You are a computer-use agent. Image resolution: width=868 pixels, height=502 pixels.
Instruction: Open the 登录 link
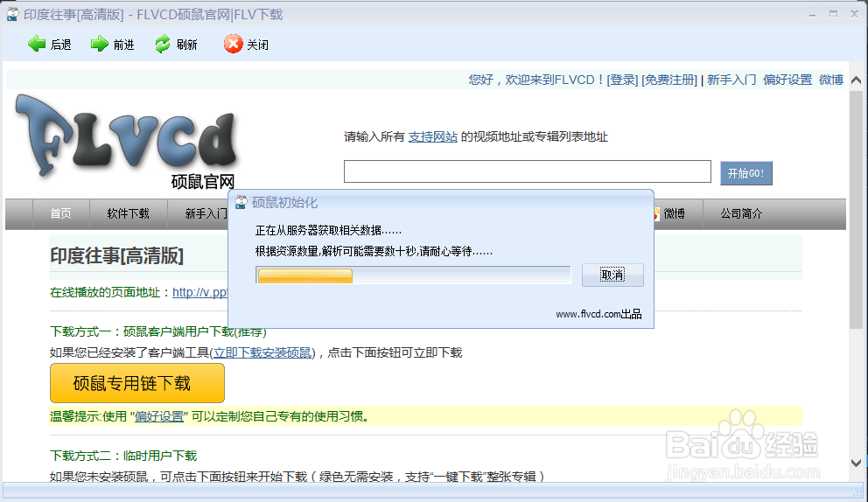(x=622, y=80)
